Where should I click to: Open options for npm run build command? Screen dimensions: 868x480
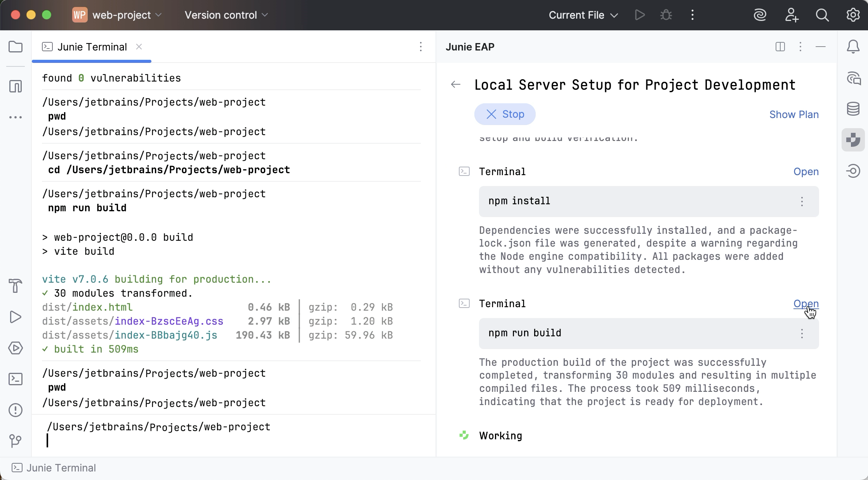tap(802, 334)
